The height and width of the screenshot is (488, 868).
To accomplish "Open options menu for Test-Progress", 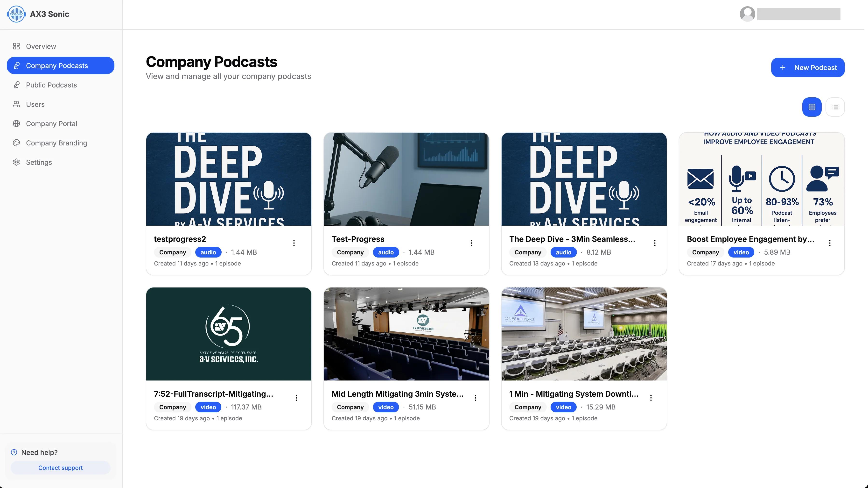I will click(x=471, y=243).
